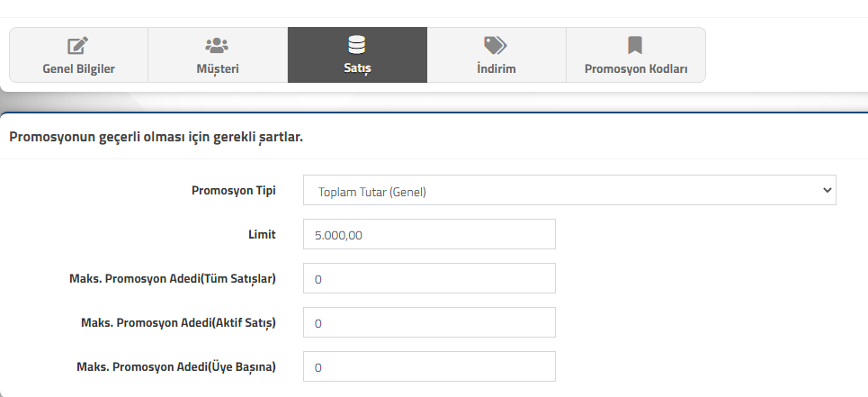Click the Limit field label
Image resolution: width=868 pixels, height=397 pixels.
point(262,234)
